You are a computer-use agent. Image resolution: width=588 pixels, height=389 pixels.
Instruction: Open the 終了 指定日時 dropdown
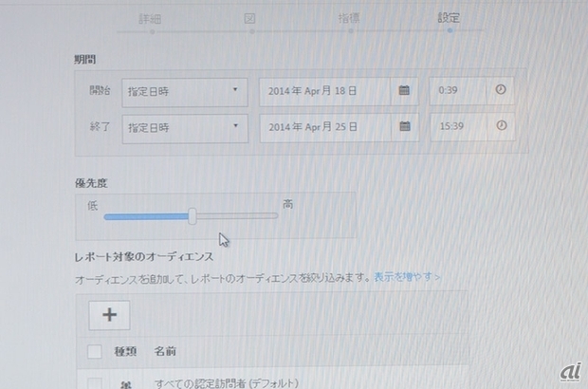[185, 128]
